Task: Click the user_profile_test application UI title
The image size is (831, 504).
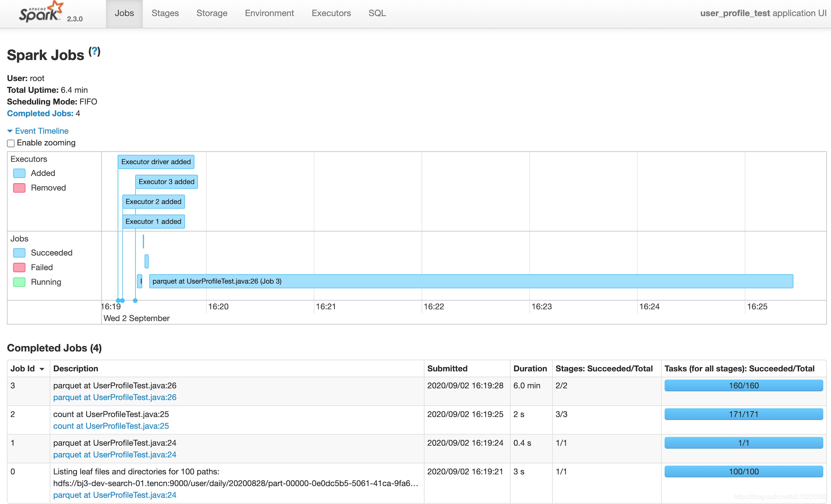Action: (x=763, y=13)
